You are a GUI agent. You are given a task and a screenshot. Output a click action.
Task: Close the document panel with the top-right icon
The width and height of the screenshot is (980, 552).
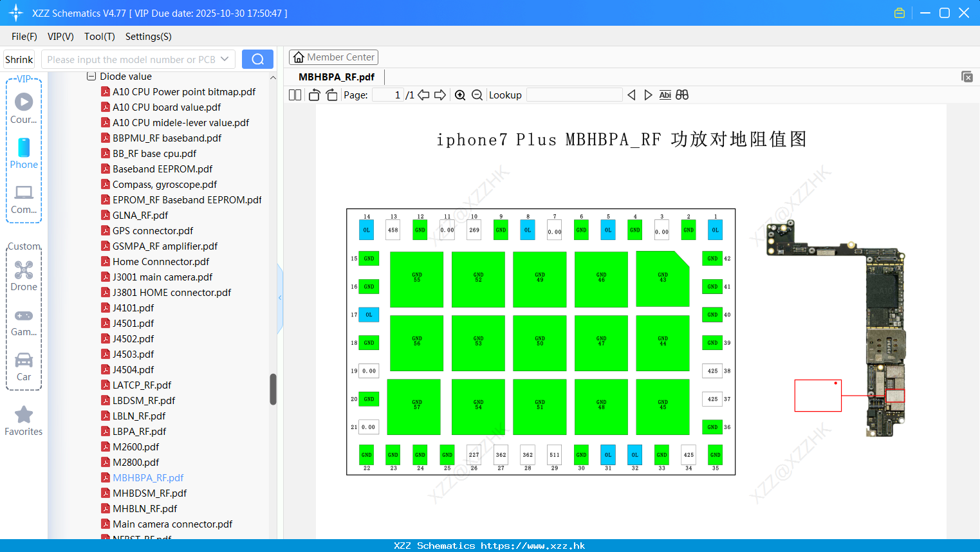967,77
